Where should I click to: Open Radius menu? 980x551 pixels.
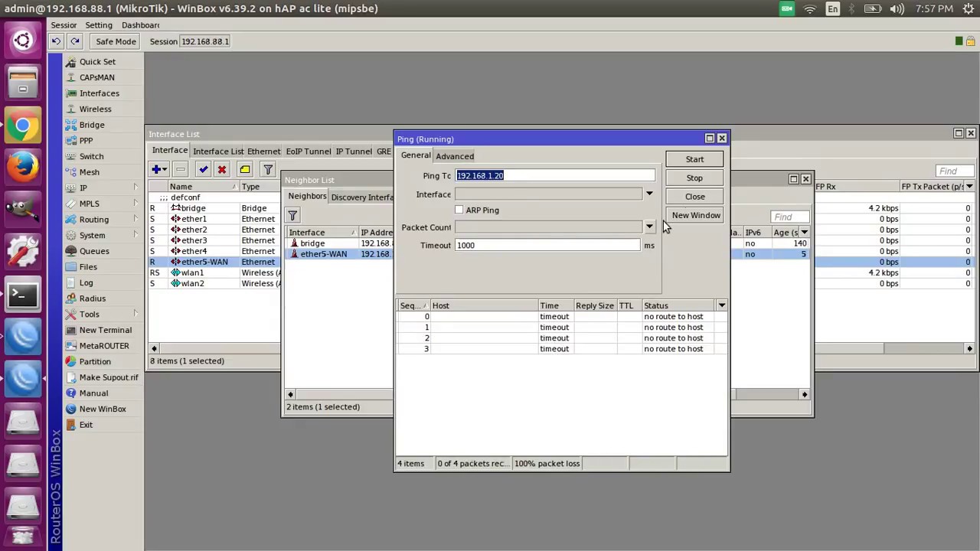[x=92, y=298]
